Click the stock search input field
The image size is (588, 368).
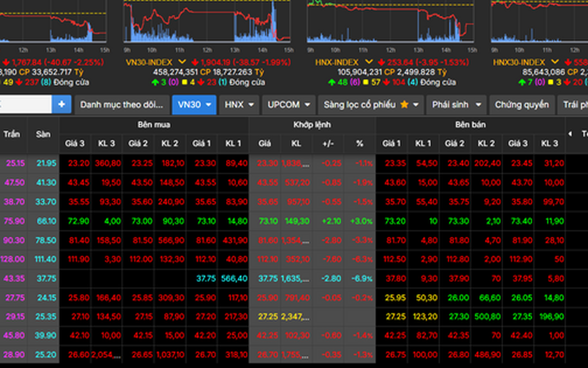(x=25, y=105)
